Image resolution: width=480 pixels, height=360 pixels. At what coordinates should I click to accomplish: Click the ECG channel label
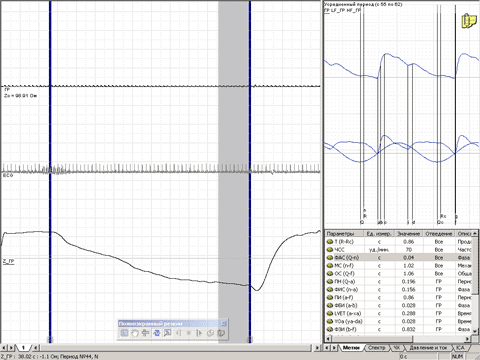pos(8,175)
